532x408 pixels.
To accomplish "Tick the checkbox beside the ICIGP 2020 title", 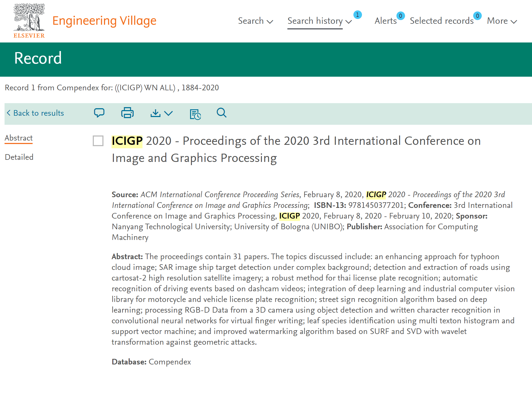I will click(98, 141).
